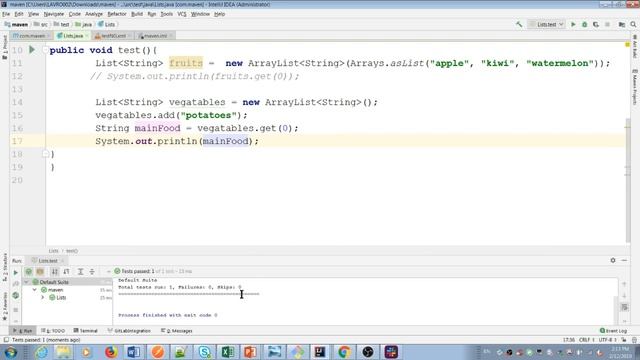Open the Refactor menu
640x360 pixels.
point(117,14)
